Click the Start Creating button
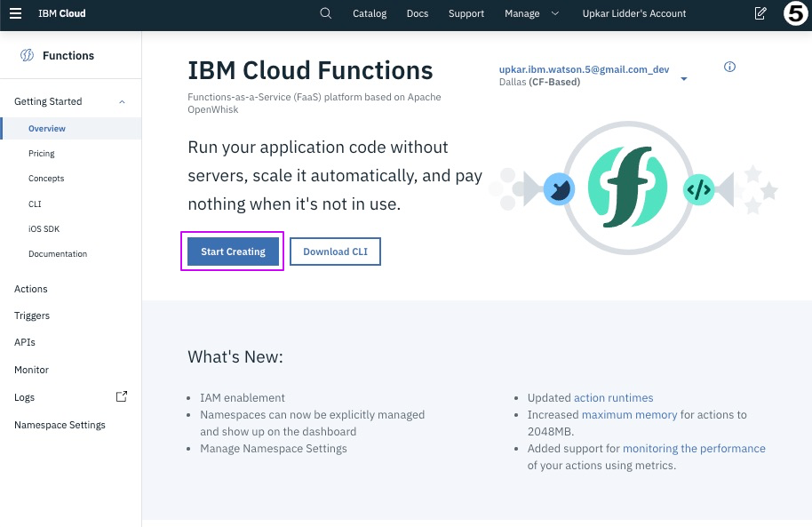The image size is (812, 527). 233,252
